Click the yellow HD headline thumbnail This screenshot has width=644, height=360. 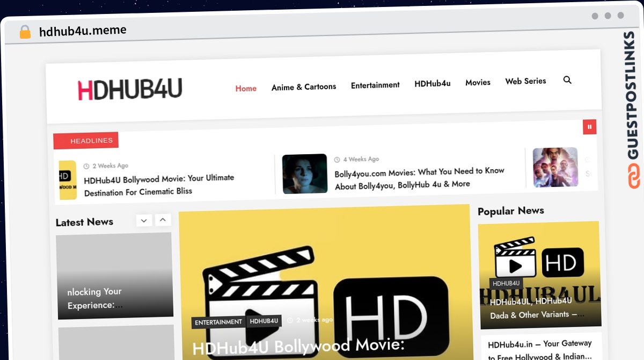tap(68, 180)
